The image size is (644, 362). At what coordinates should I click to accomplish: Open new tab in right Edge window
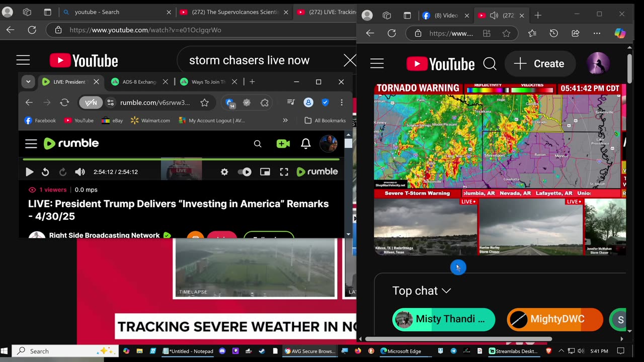[x=538, y=16]
